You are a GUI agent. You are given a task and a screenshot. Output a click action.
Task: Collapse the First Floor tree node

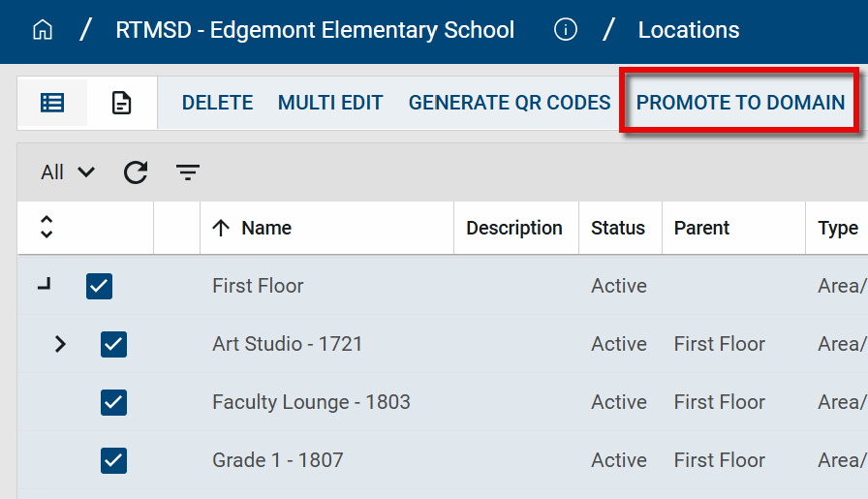(x=45, y=285)
